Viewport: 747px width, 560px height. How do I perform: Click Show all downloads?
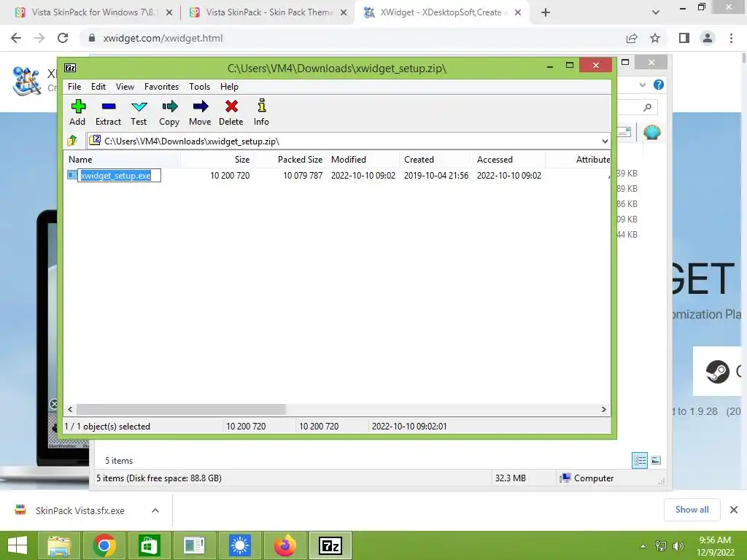point(692,510)
